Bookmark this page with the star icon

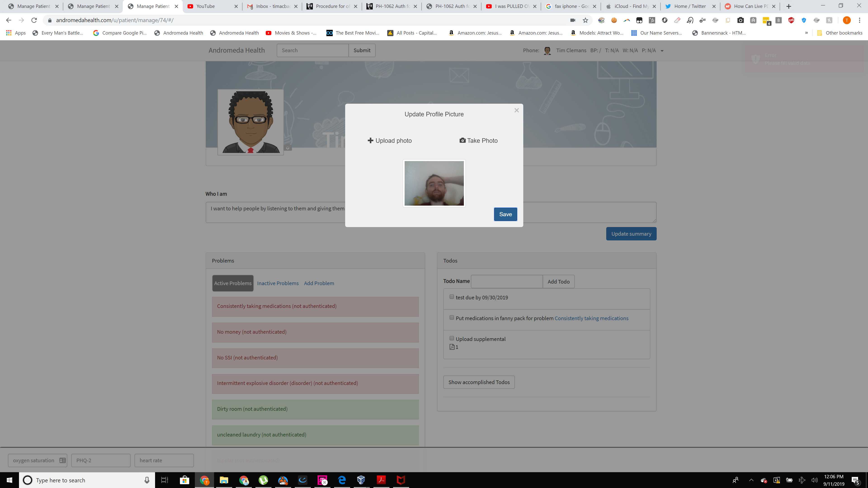(585, 20)
